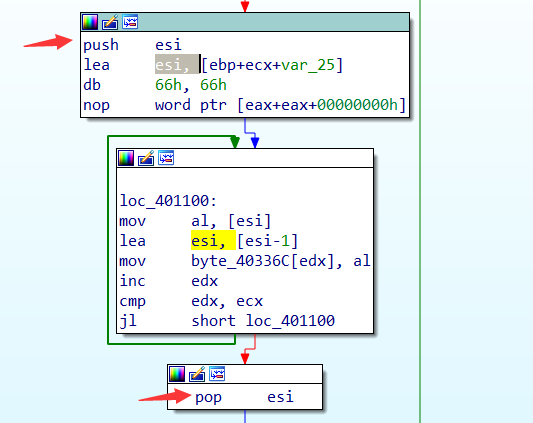Screen dimensions: 533x423
Task: Click the nop word ptr instruction
Action: pyautogui.click(x=245, y=105)
